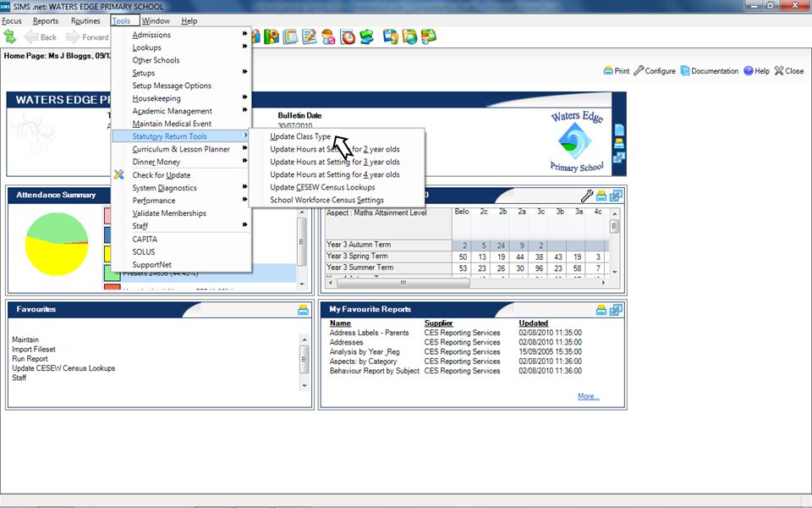Open the Behaviour Report by Subject
The height and width of the screenshot is (508, 812).
pyautogui.click(x=375, y=371)
